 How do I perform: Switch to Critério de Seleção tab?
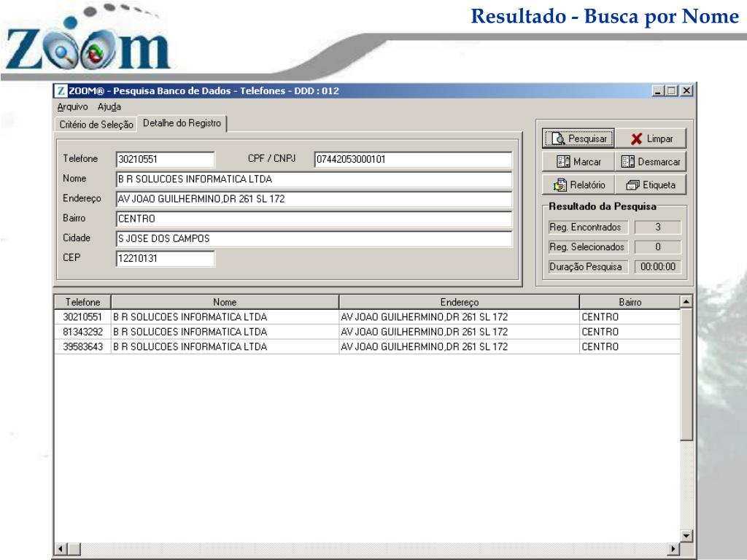[x=96, y=125]
